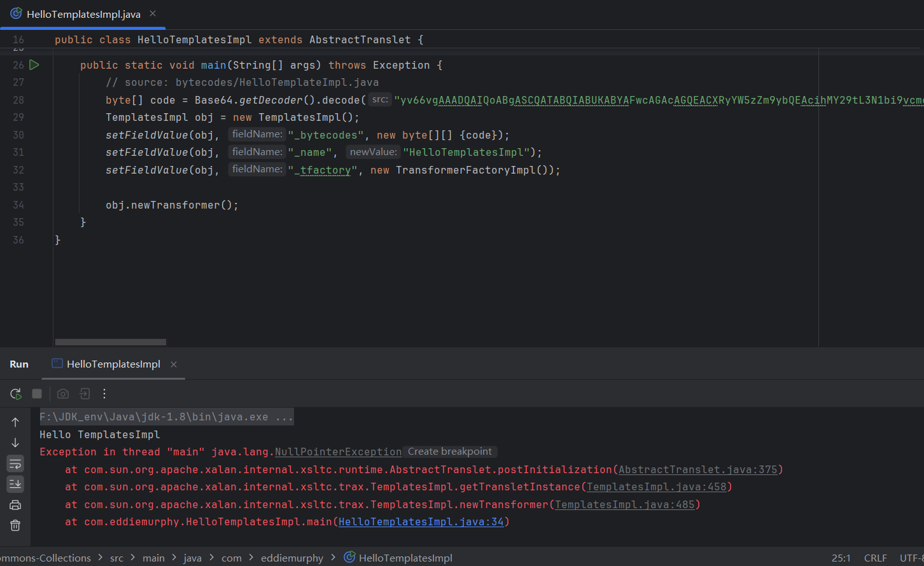Click line number 34 in the gutter
The image size is (924, 566).
18,205
